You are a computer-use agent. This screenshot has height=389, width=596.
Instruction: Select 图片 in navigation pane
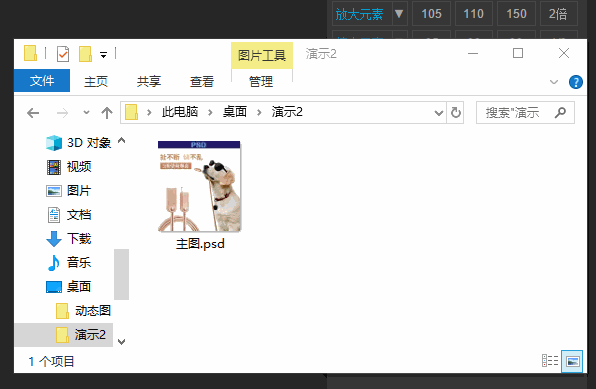[x=68, y=191]
